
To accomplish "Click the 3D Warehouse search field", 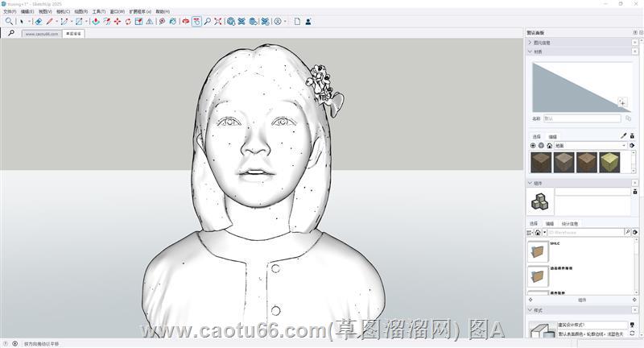I will pyautogui.click(x=586, y=232).
